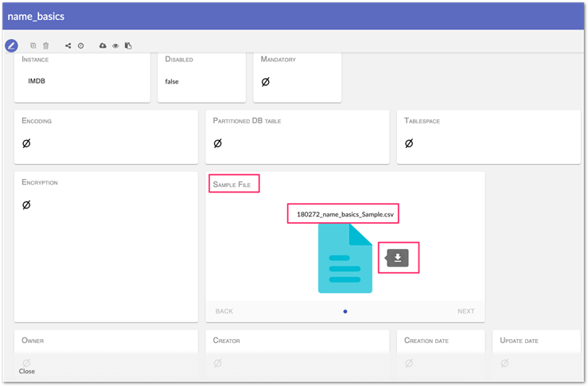Click the trash delete icon
The width and height of the screenshot is (588, 386).
(x=45, y=45)
